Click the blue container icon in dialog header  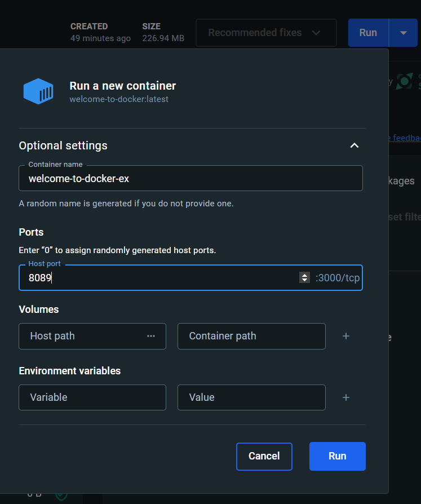38,91
